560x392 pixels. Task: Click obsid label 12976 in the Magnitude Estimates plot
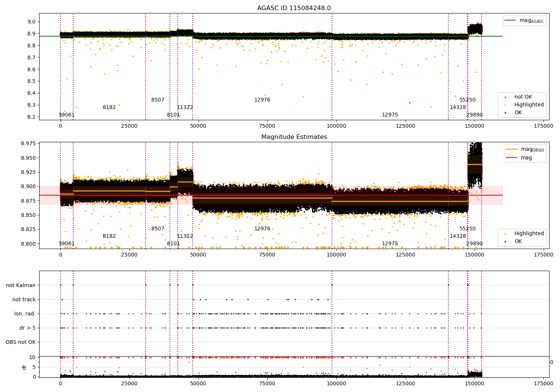point(262,229)
